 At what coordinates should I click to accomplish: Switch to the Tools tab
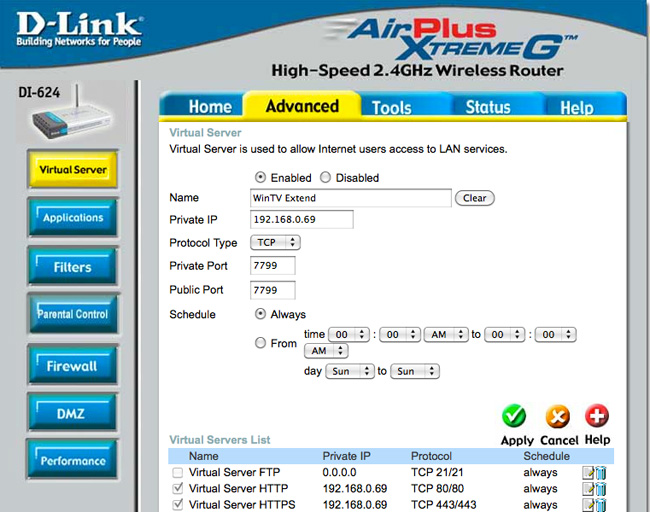pyautogui.click(x=392, y=107)
